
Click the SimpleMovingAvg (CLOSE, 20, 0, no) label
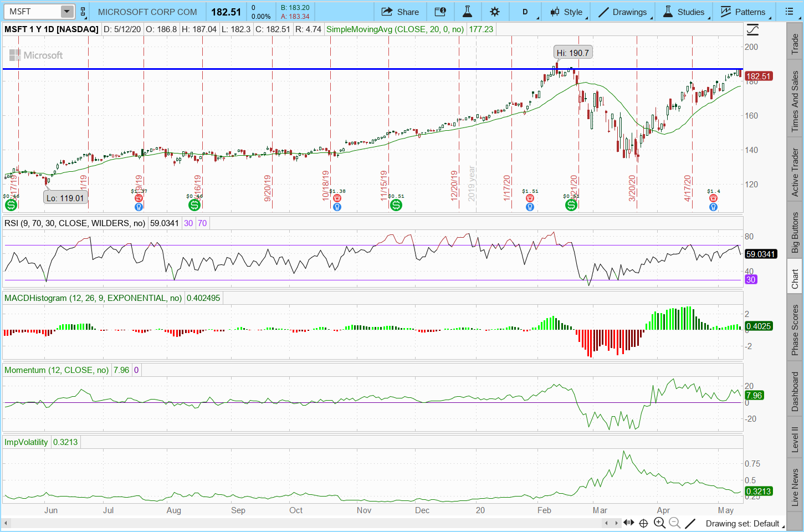(x=395, y=29)
